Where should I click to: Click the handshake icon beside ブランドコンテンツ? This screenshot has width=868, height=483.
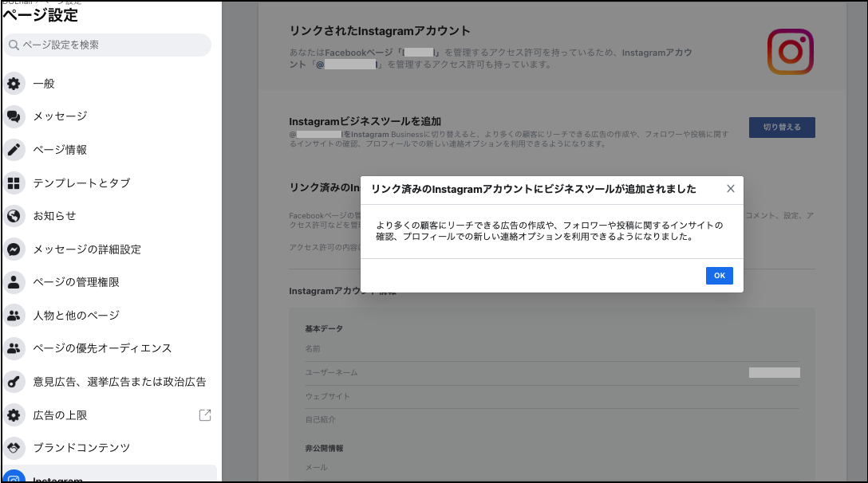coord(14,448)
